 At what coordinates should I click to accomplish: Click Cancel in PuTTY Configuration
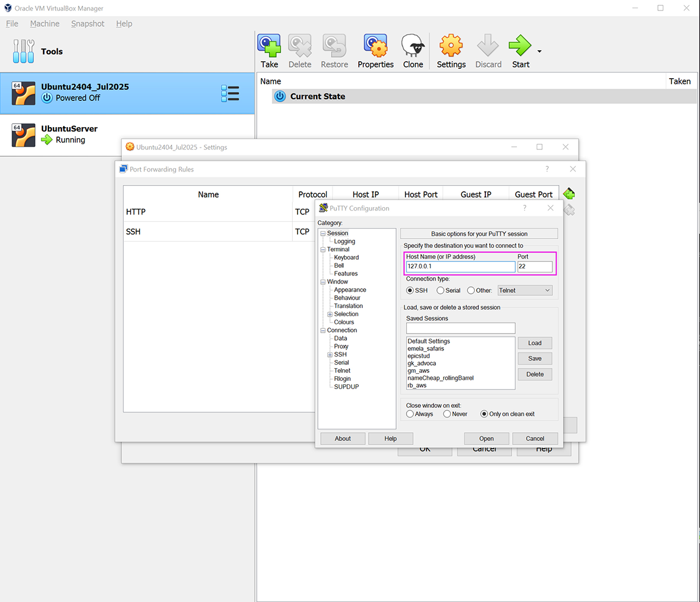click(x=535, y=439)
